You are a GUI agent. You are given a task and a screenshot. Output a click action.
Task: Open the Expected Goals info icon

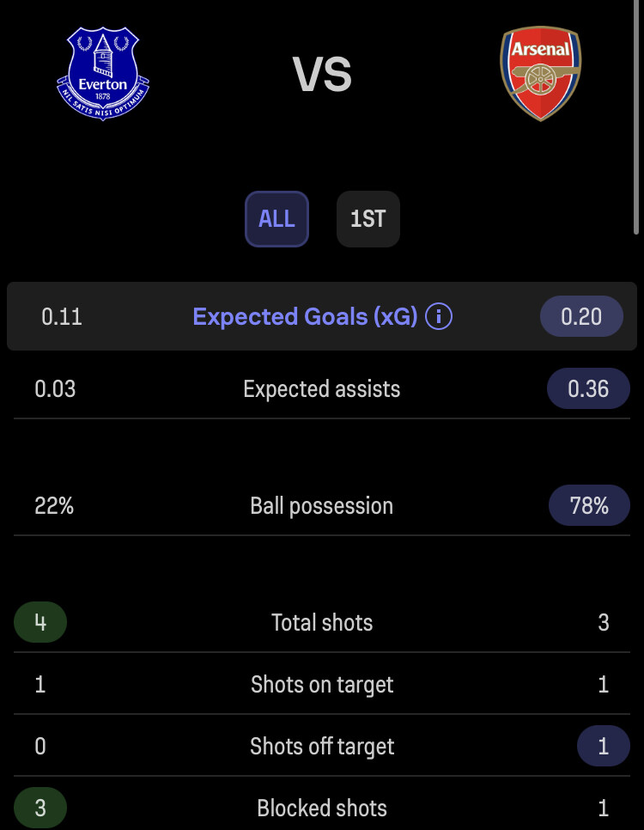[439, 316]
